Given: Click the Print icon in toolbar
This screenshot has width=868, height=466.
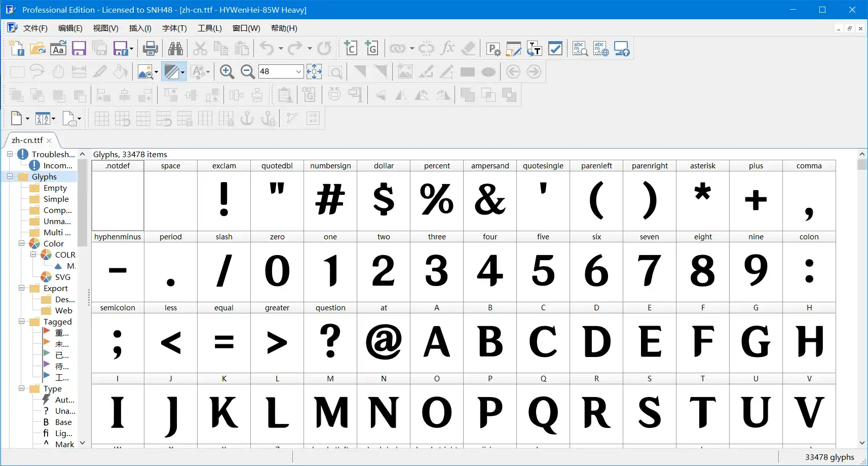Looking at the screenshot, I should click(150, 49).
